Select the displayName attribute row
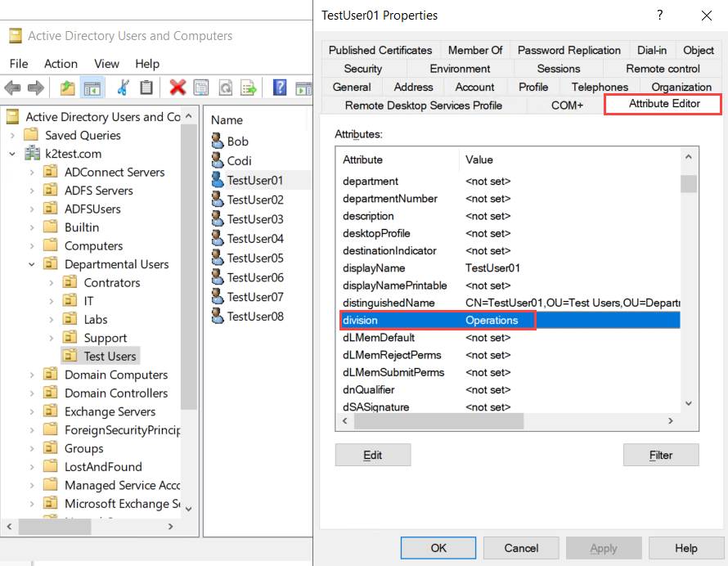 (x=510, y=268)
